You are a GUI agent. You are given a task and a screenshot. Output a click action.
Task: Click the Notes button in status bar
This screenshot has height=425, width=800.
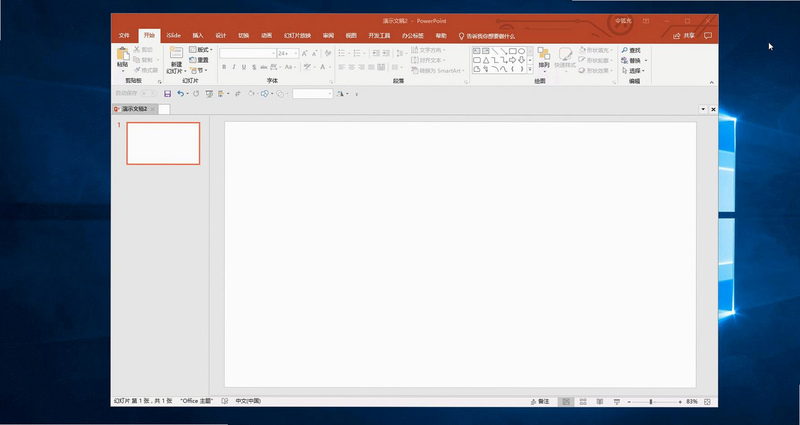coord(540,402)
